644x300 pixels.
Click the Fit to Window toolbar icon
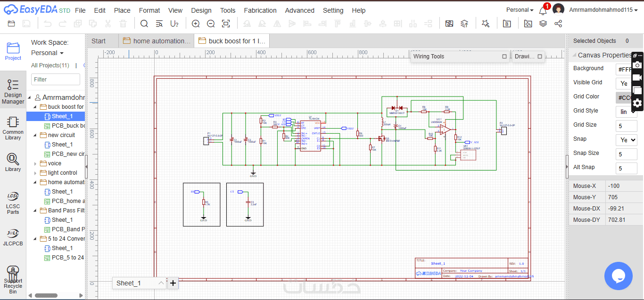tap(226, 24)
